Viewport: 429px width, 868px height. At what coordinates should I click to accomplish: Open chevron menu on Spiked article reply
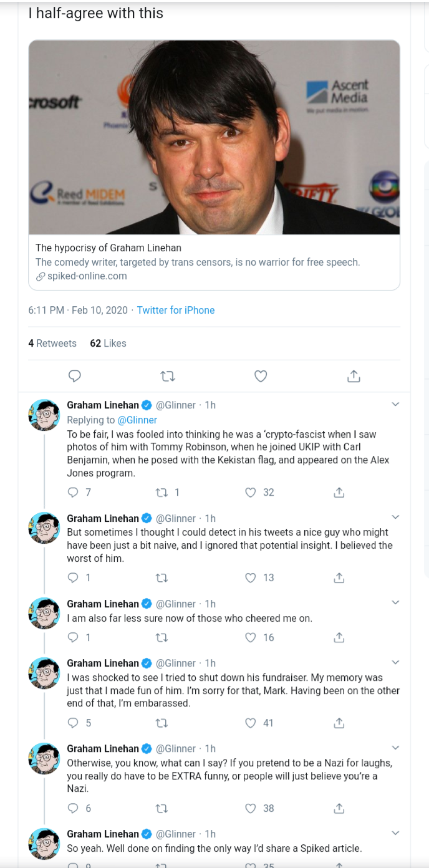(395, 833)
